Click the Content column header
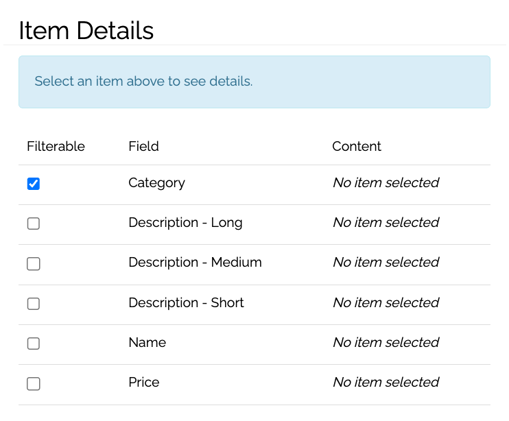Viewport: 509px width, 421px height. point(356,146)
